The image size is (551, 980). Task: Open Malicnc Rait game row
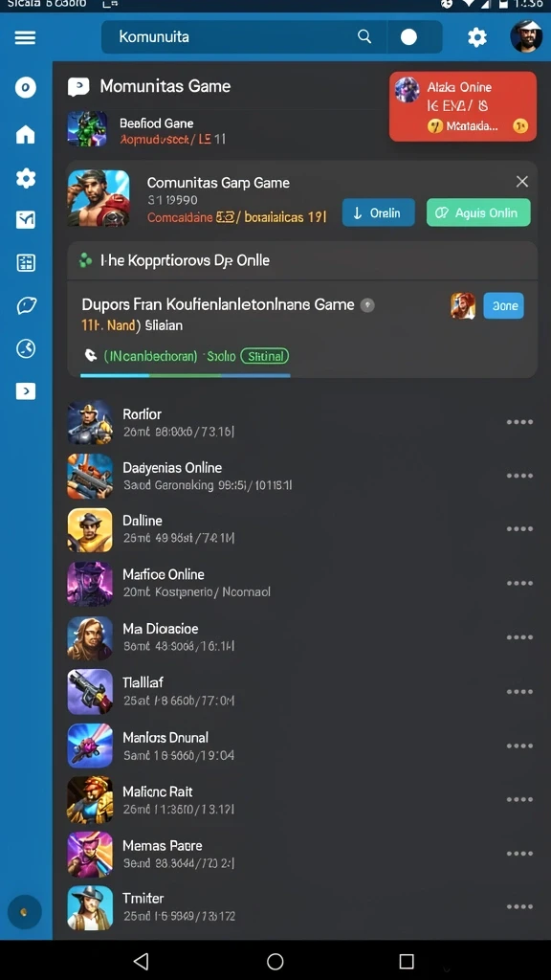(x=301, y=799)
